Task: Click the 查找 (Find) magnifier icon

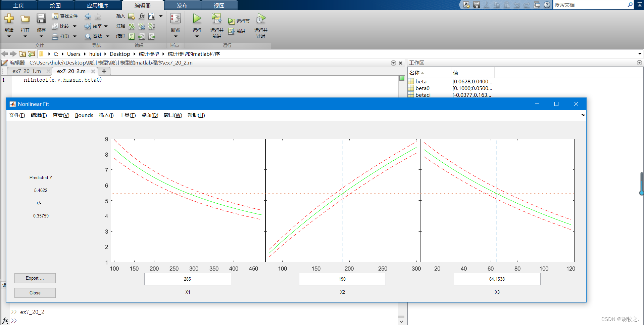Action: (88, 36)
